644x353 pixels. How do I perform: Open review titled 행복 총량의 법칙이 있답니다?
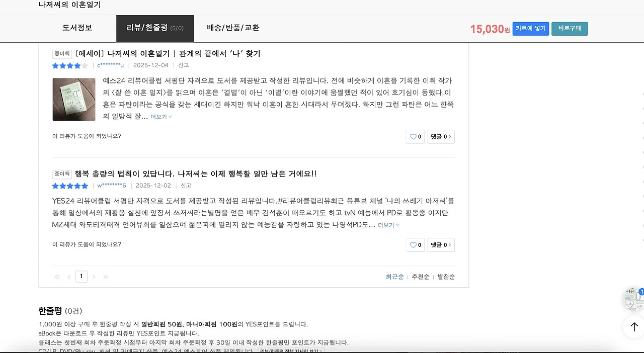click(x=196, y=173)
